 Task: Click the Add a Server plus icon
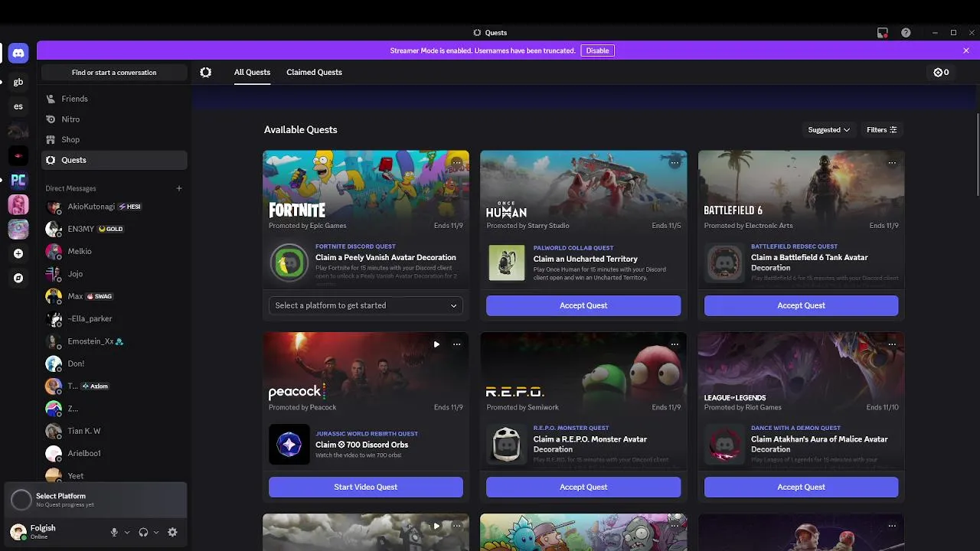click(x=18, y=253)
